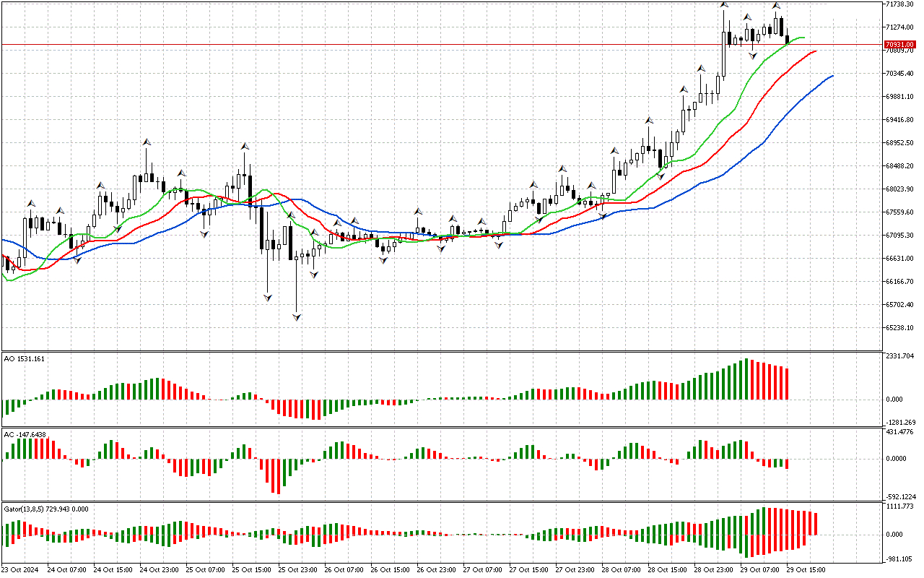Pick the 25 Oct 07:00 time label

[206, 570]
